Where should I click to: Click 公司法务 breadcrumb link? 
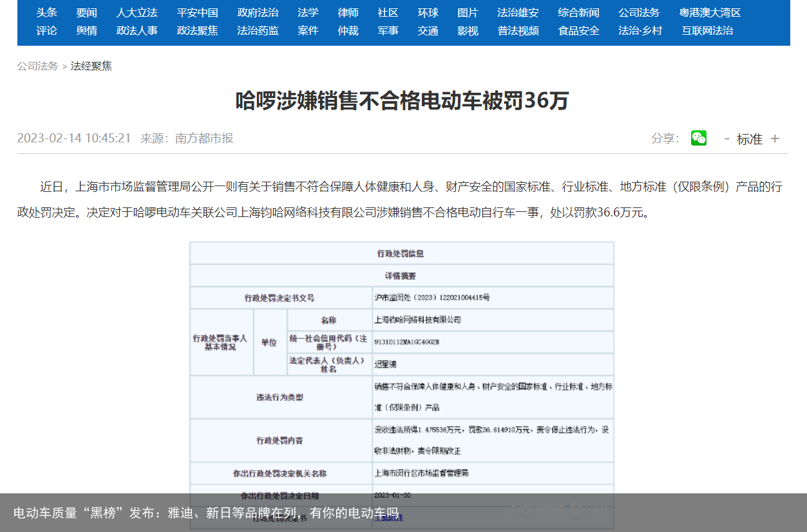37,66
